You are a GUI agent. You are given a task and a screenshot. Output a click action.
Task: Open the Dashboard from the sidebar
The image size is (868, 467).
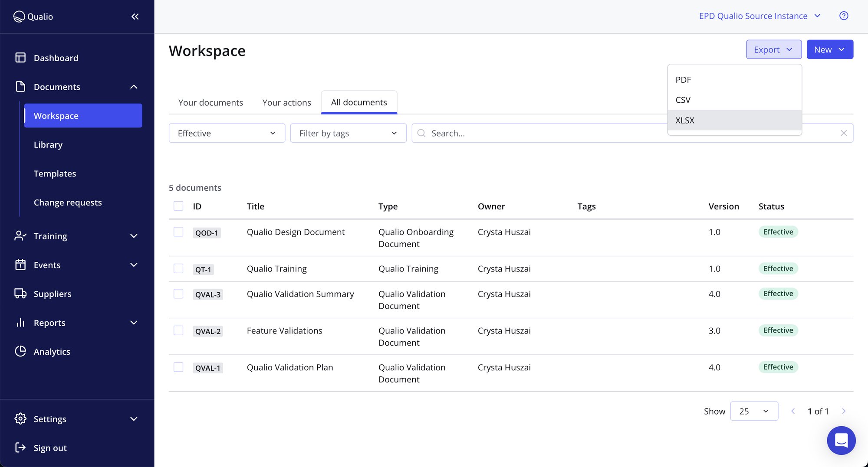pos(56,58)
